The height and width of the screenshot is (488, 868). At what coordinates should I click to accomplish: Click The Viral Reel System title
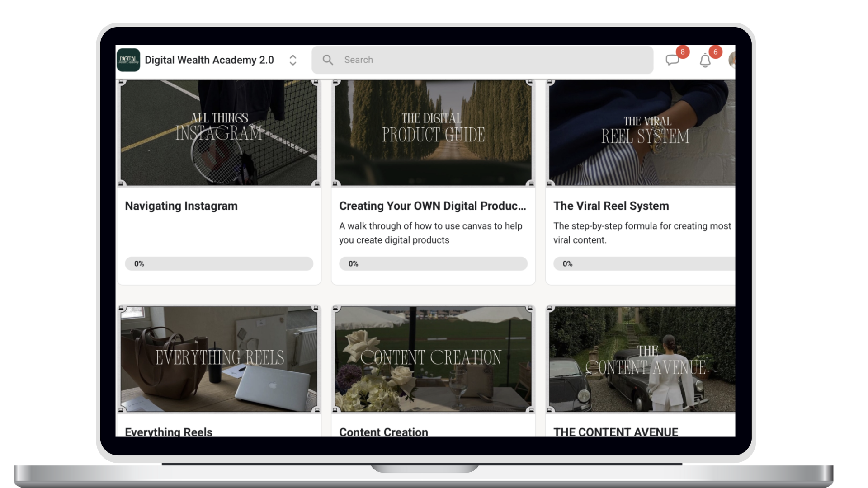(x=611, y=206)
